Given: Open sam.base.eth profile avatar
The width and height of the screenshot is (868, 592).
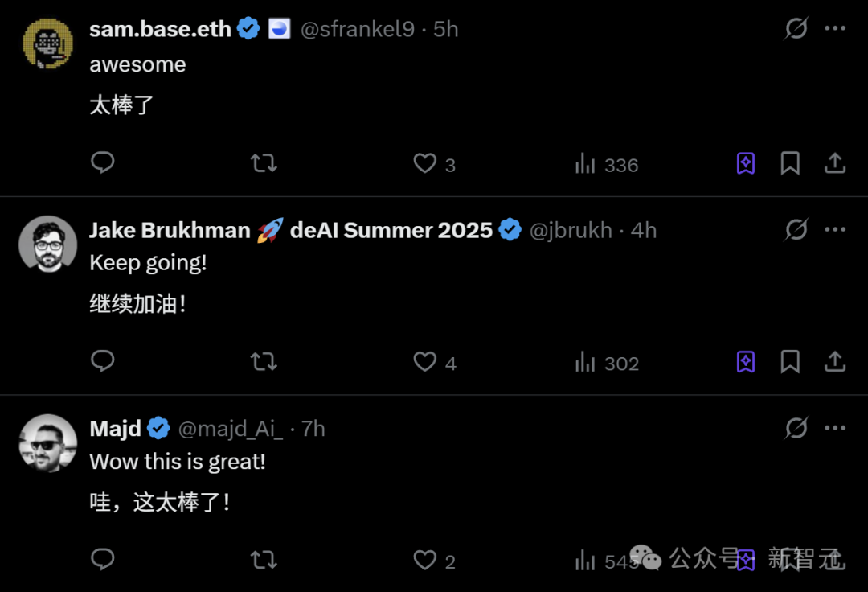Looking at the screenshot, I should tap(47, 43).
